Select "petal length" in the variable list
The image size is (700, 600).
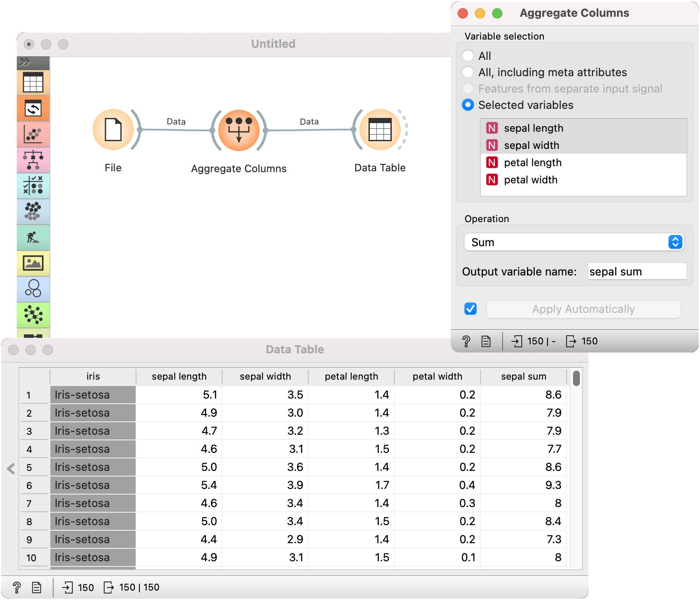coord(533,163)
